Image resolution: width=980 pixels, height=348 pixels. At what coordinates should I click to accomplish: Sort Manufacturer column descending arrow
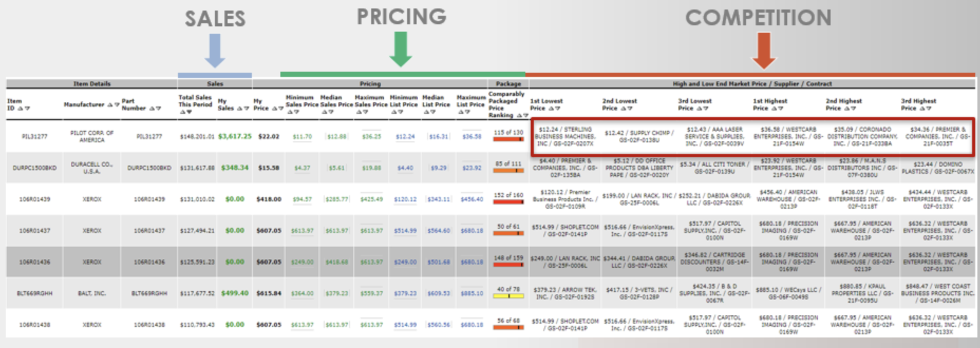[x=116, y=105]
